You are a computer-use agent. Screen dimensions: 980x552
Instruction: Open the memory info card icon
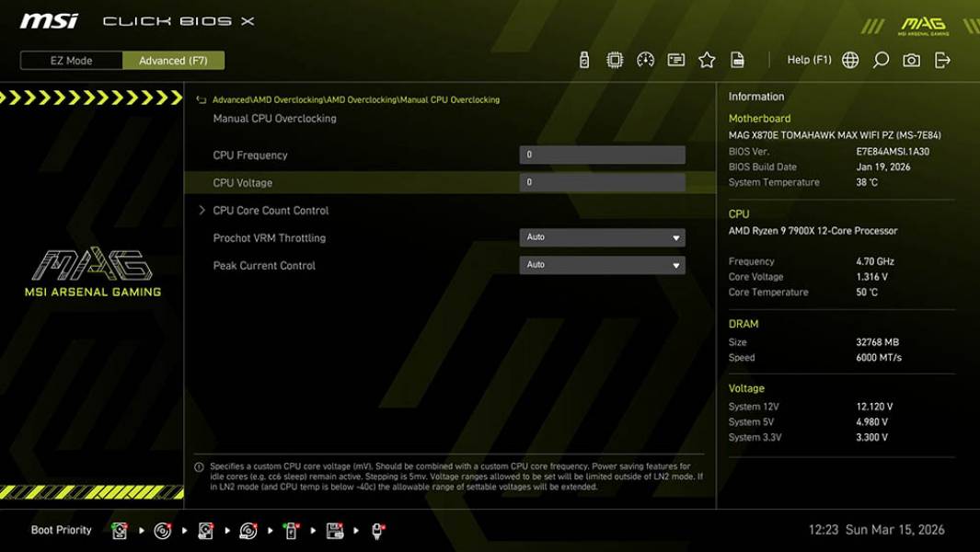pos(674,59)
